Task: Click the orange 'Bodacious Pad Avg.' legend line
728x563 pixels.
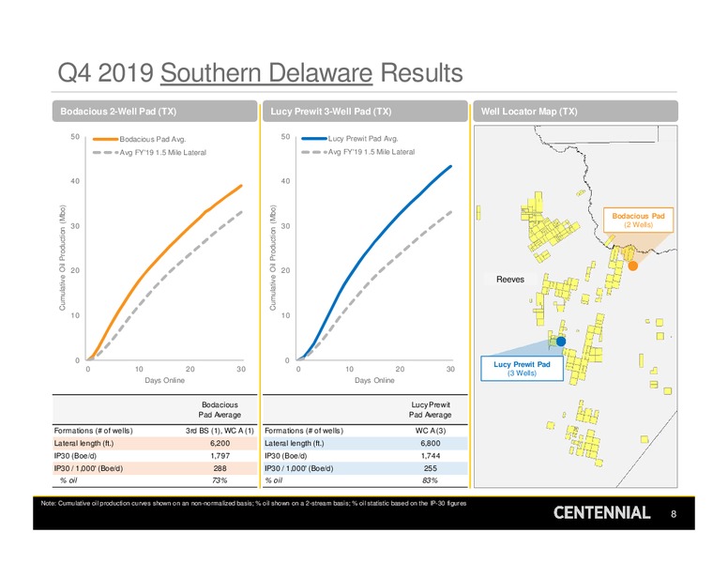Action: pos(105,139)
